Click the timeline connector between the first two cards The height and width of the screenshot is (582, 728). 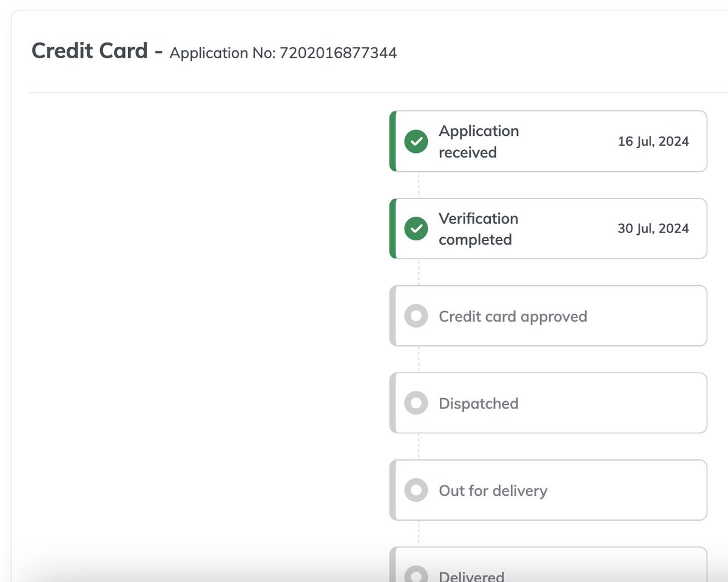tap(419, 185)
